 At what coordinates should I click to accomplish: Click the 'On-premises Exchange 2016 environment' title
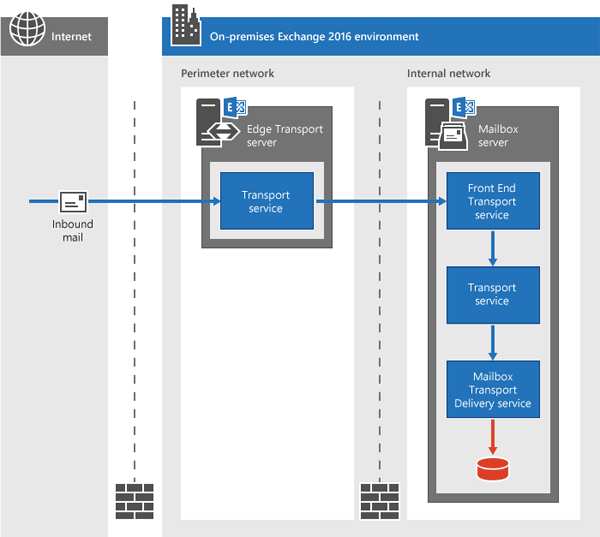[x=314, y=37]
